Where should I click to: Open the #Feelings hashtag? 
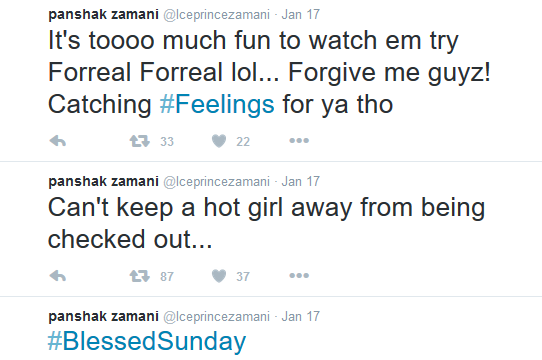(x=217, y=104)
